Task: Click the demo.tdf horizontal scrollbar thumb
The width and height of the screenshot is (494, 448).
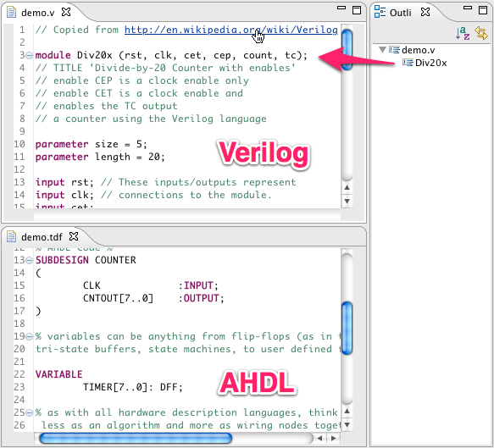Action: pos(136,438)
